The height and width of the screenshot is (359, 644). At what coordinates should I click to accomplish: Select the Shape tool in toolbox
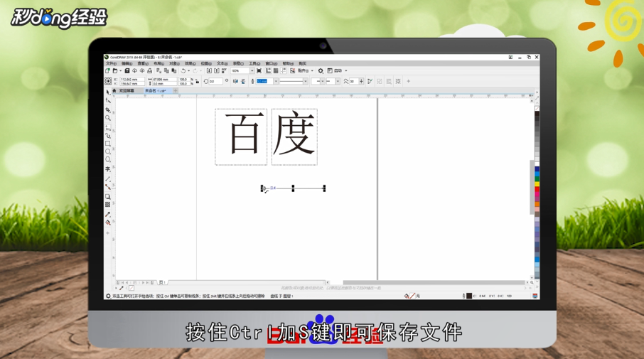coord(108,101)
